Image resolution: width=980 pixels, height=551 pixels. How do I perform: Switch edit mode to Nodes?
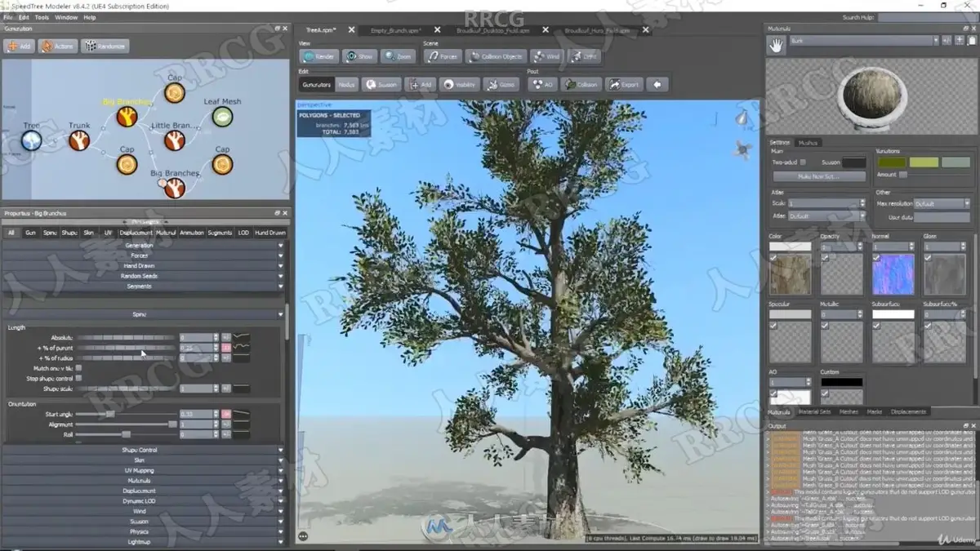[x=347, y=84]
